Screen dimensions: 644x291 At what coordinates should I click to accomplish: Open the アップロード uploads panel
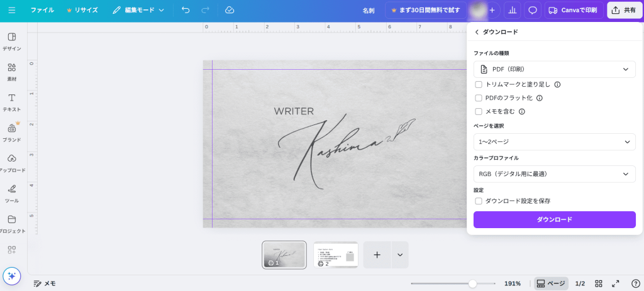click(x=12, y=163)
